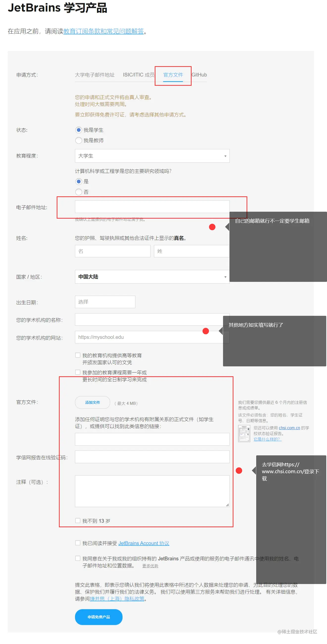Open the chsi.com.cn link
Image resolution: width=327 pixels, height=644 pixels.
289,428
